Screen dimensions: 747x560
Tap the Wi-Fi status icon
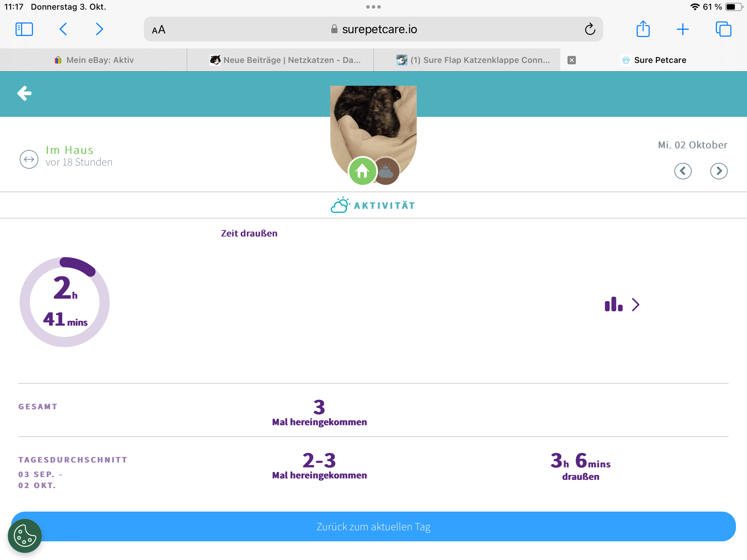695,7
